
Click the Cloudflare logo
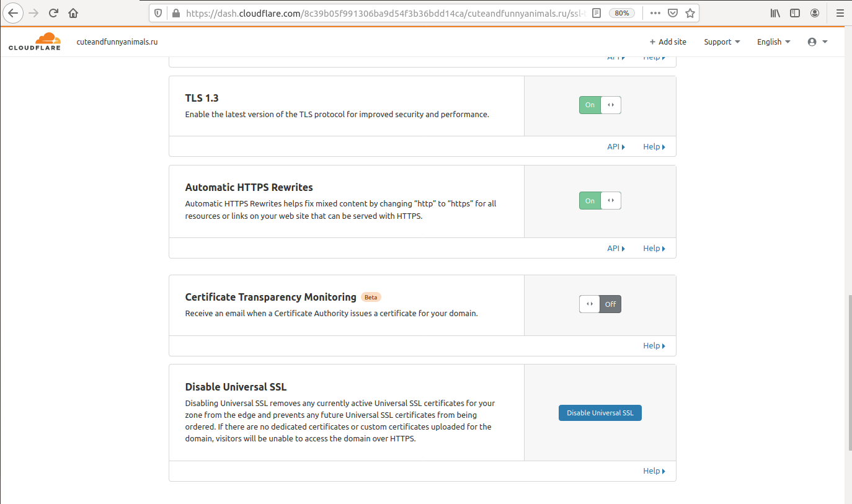[35, 42]
